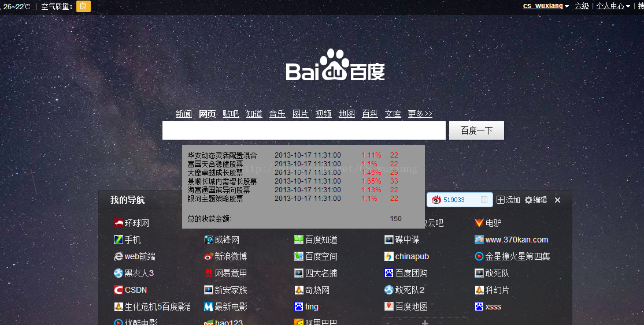The width and height of the screenshot is (644, 325).
Task: Click the red CSDN icon
Action: (119, 290)
